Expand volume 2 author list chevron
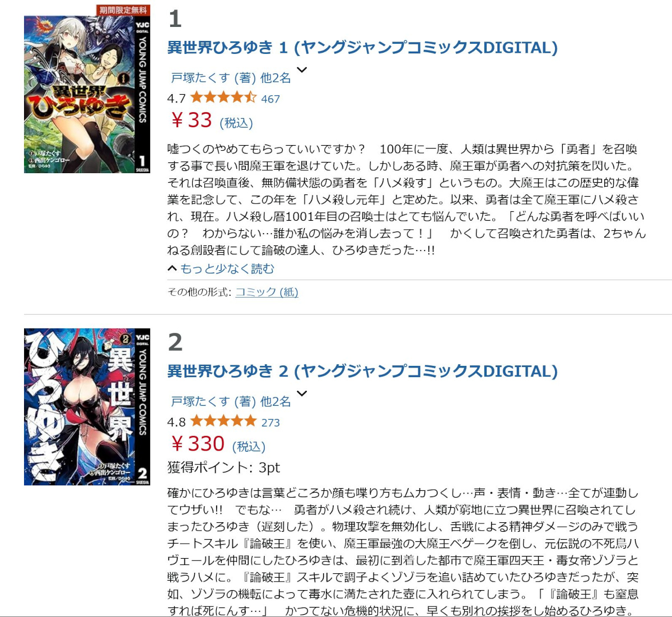Image resolution: width=672 pixels, height=617 pixels. tap(302, 393)
